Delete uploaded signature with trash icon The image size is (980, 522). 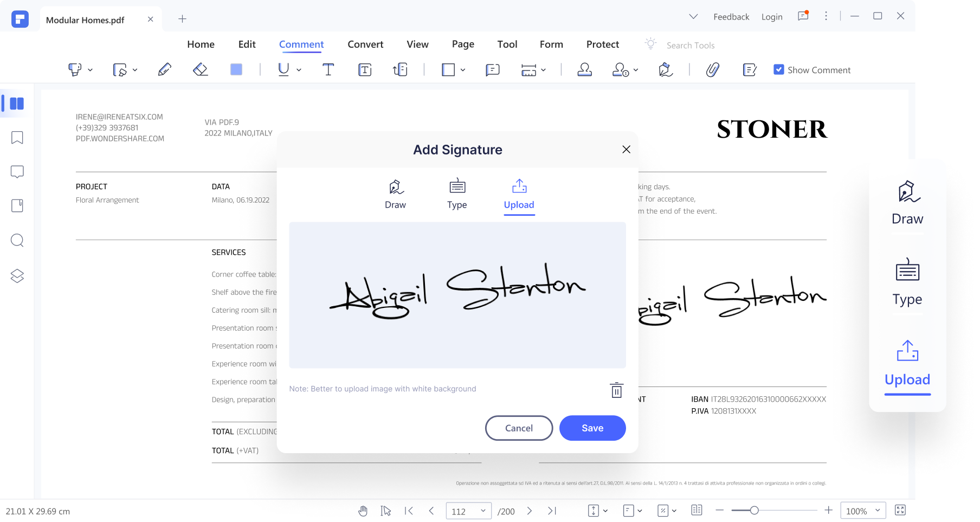616,390
